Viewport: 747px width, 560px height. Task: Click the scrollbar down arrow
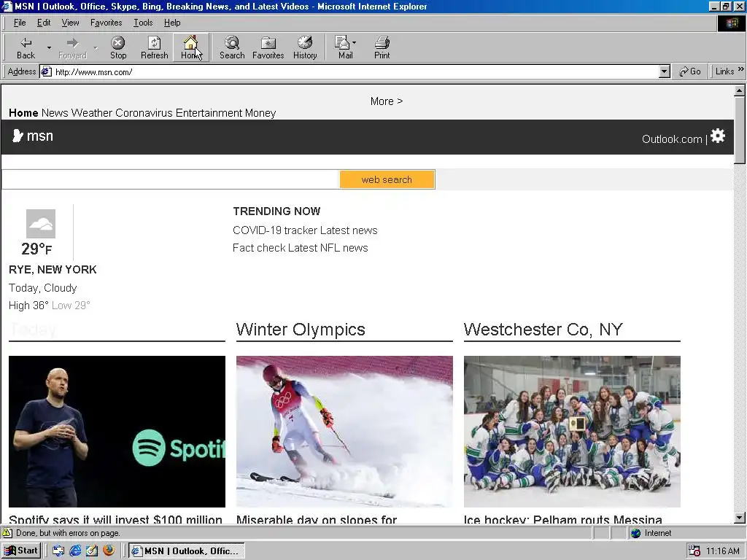(x=740, y=518)
